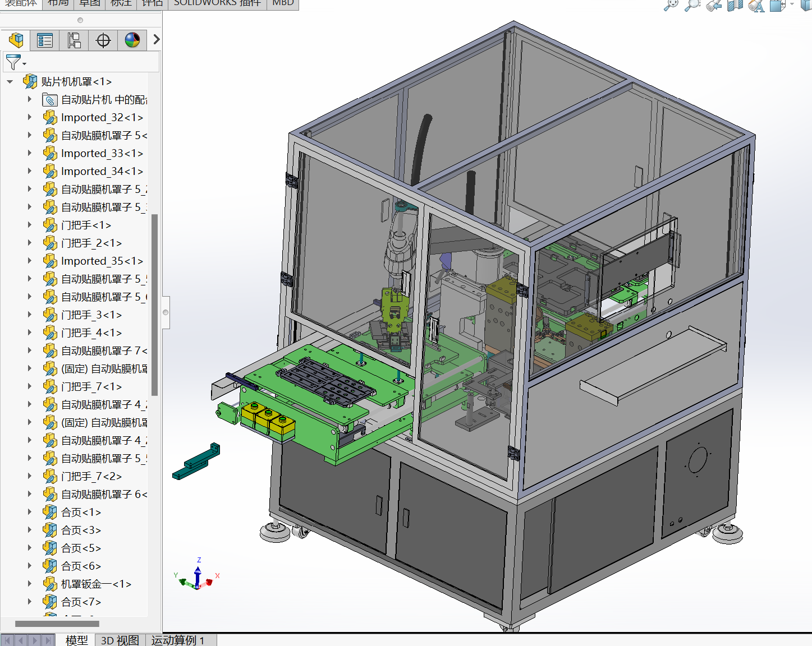Collapse the 贴片机机罩<1> root node
This screenshot has height=646, width=812.
10,82
